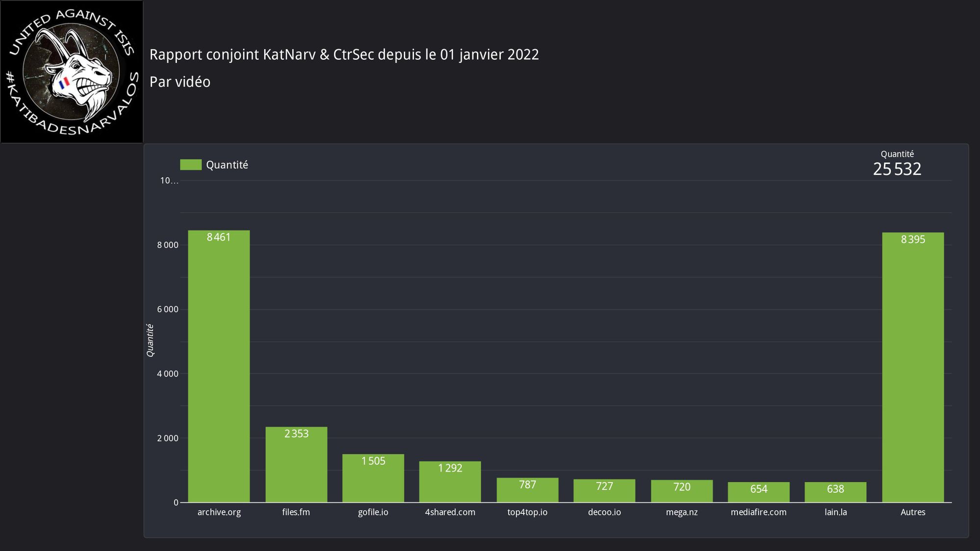980x551 pixels.
Task: Click the total quantity 25 532
Action: [897, 169]
